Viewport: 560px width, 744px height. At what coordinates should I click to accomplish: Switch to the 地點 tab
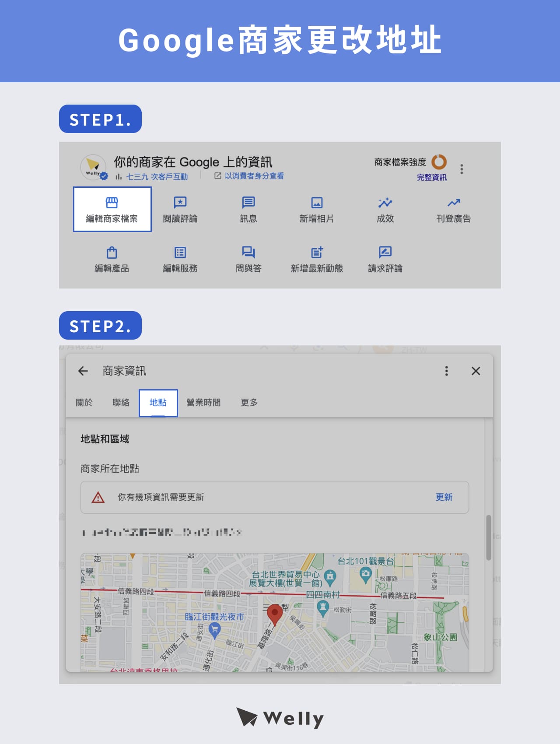click(158, 403)
